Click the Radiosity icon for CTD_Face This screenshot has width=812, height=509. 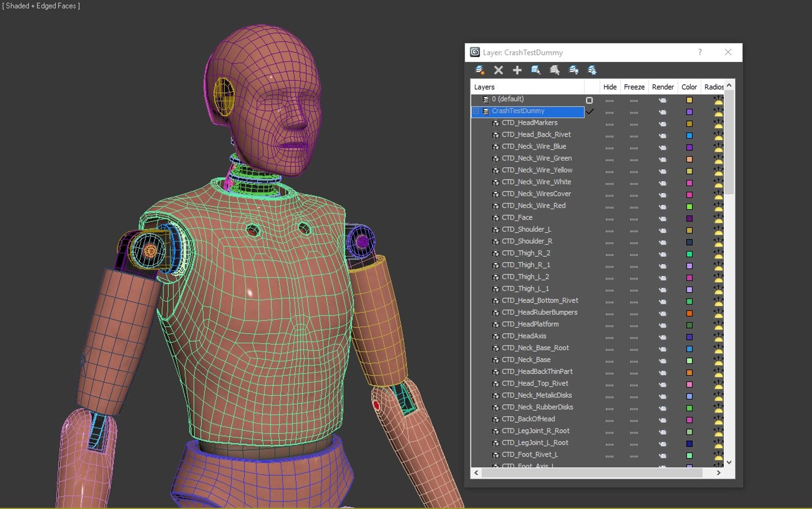pos(718,219)
